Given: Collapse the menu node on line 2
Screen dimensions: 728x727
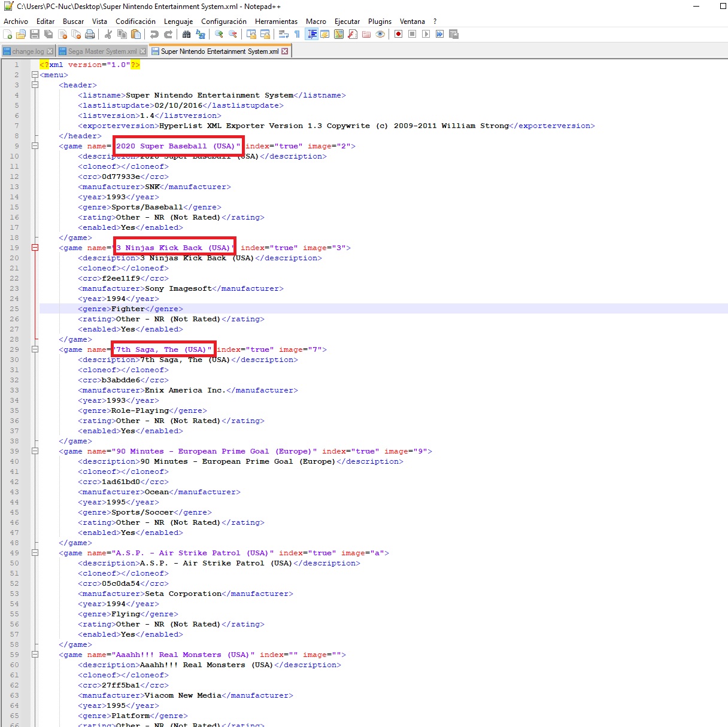Looking at the screenshot, I should pyautogui.click(x=35, y=75).
